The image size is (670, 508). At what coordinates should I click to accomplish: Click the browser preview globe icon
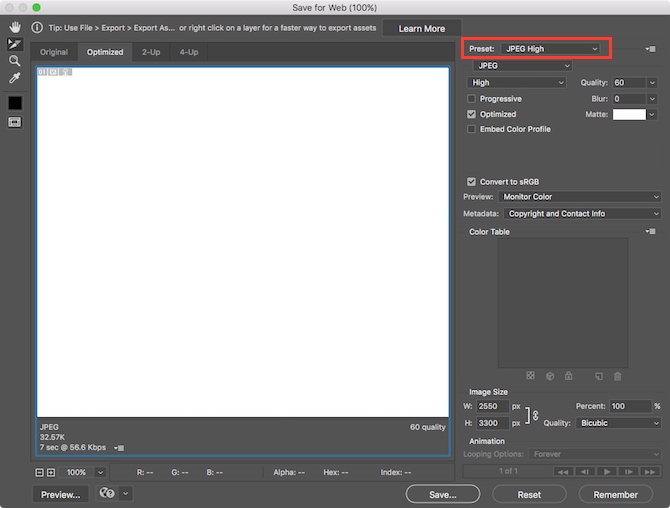(107, 493)
